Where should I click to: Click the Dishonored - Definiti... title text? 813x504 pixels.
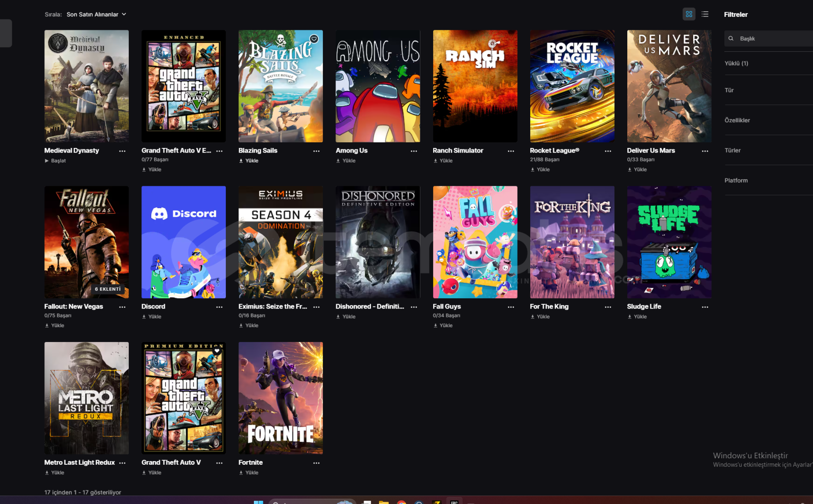370,307
